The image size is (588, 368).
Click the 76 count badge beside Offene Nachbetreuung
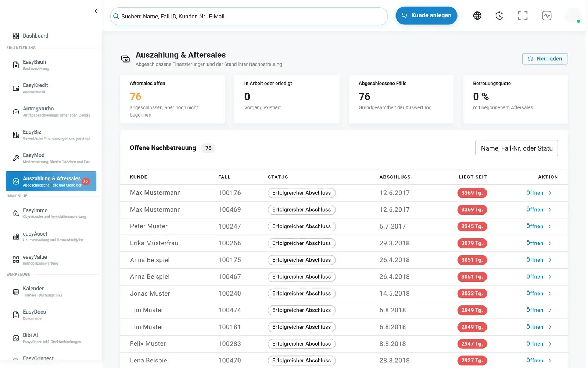point(208,148)
